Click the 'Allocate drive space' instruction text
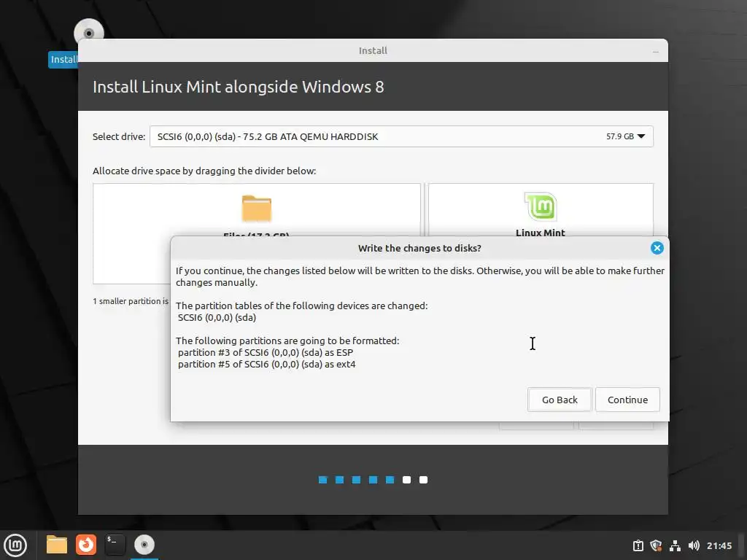 click(204, 171)
